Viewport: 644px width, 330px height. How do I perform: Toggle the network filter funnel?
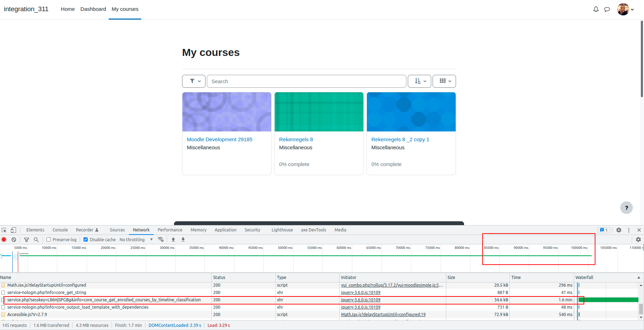(26, 239)
